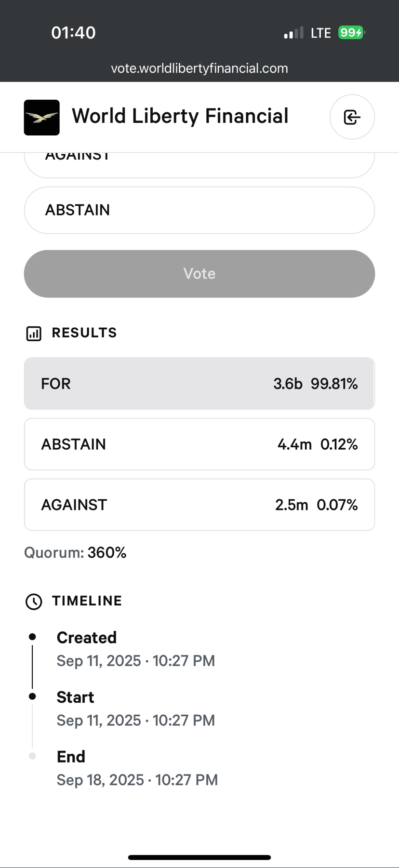Select the ABSTAIN voting option
This screenshot has width=399, height=868.
point(199,210)
